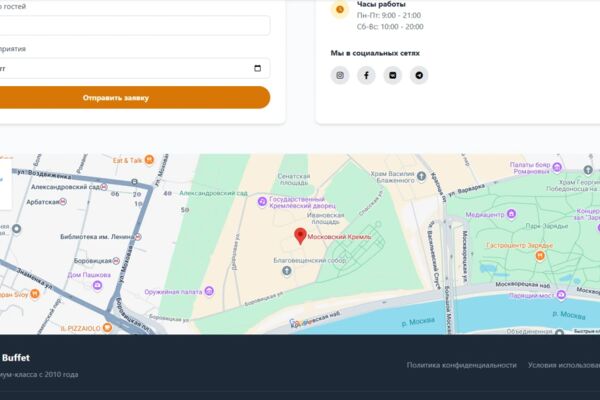Click the Пн-Пт: 9:00 - 21:00 hours text
Viewport: 600px width, 400px height.
pyautogui.click(x=389, y=15)
